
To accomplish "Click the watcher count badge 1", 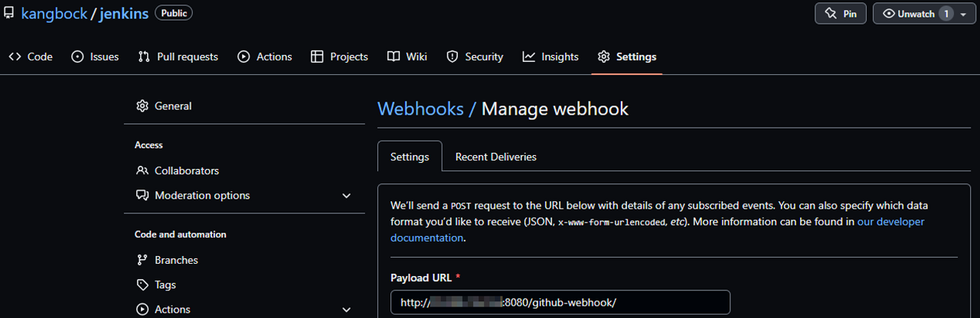I will click(x=946, y=14).
